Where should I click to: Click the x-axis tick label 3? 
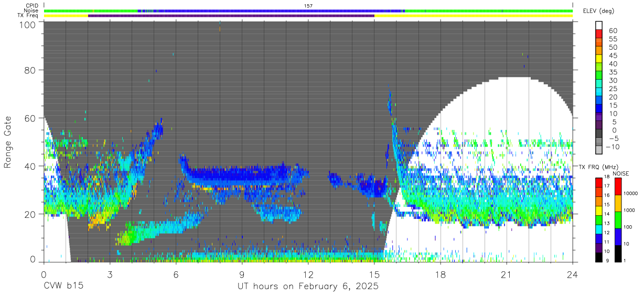[110, 275]
